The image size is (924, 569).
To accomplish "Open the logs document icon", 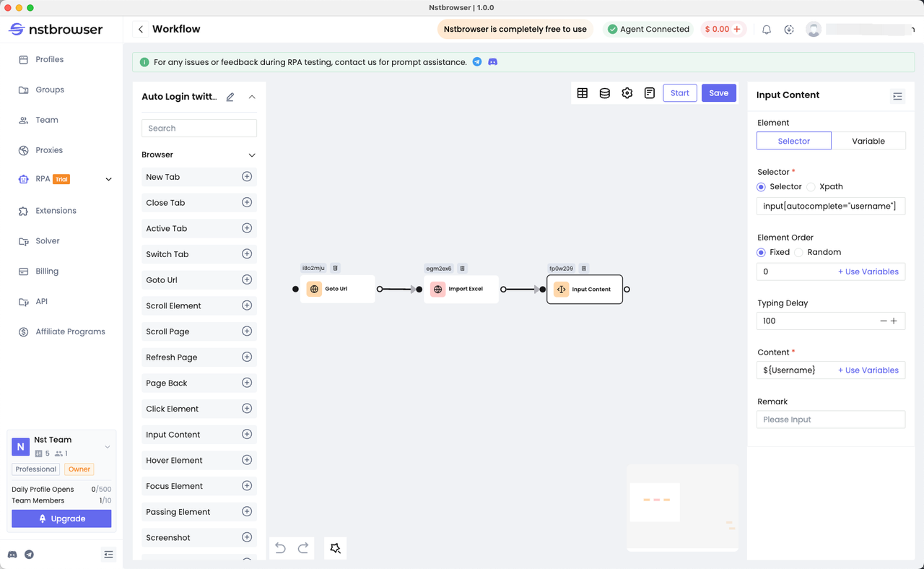I will click(x=650, y=93).
